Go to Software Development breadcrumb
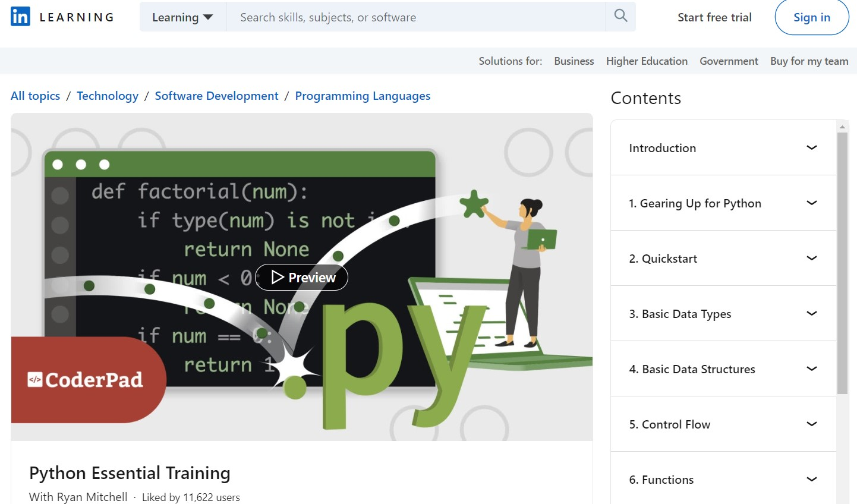Screen dimensions: 857x504 216,96
